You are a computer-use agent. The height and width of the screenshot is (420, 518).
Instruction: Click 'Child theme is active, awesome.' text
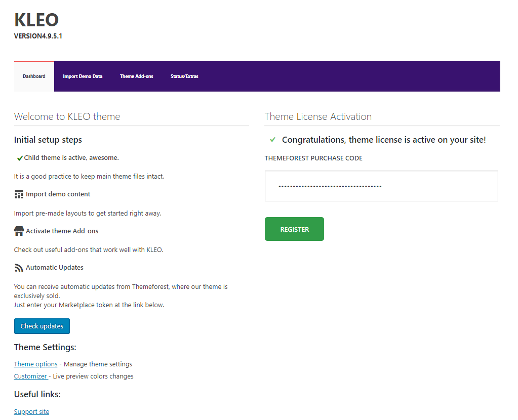[x=71, y=158]
